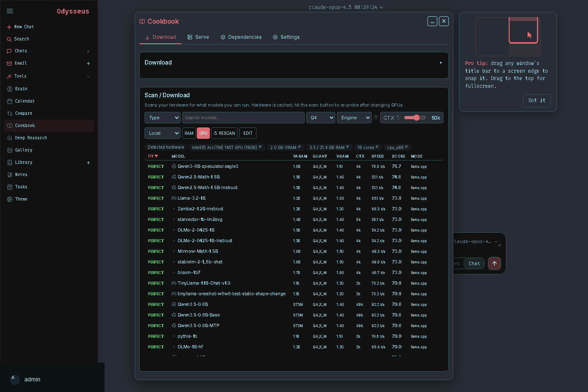Sort by the FIT column header
This screenshot has height=392, width=588.
[x=153, y=156]
